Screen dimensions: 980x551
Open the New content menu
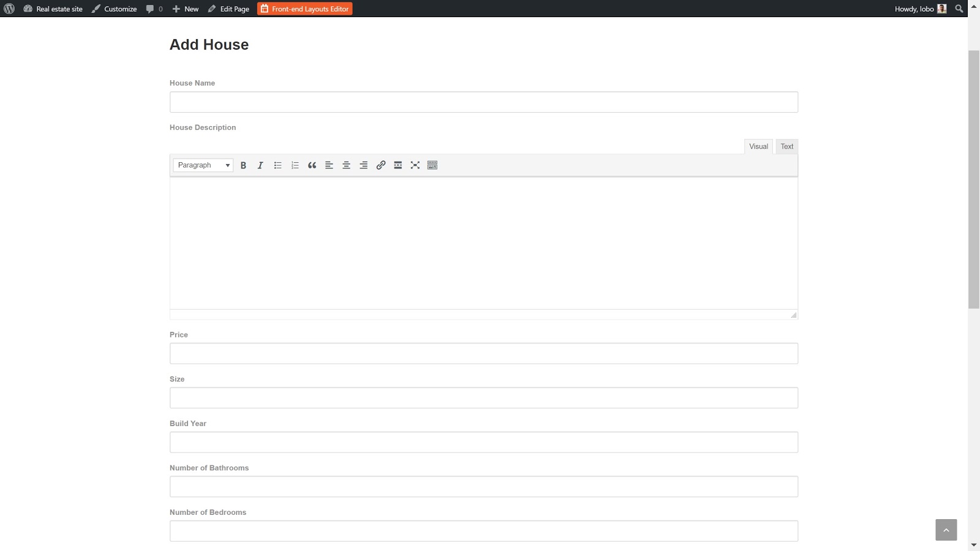(x=186, y=9)
